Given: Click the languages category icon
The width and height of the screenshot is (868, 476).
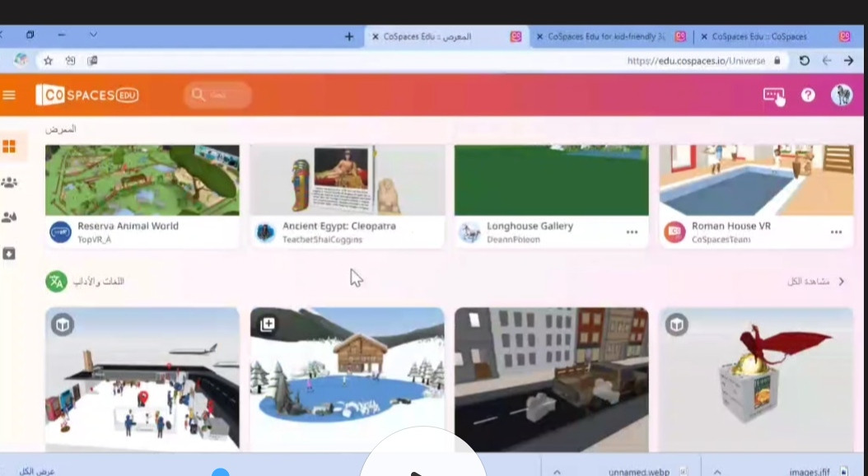Looking at the screenshot, I should (56, 282).
